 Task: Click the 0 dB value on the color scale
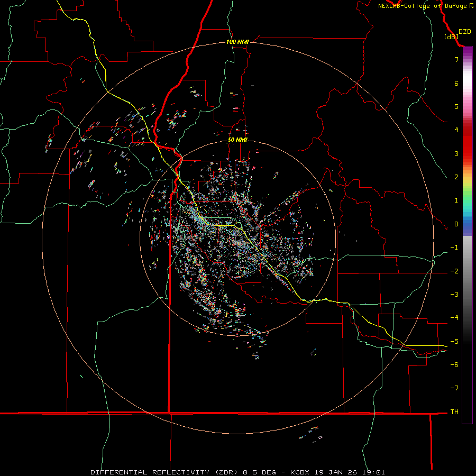tap(456, 224)
